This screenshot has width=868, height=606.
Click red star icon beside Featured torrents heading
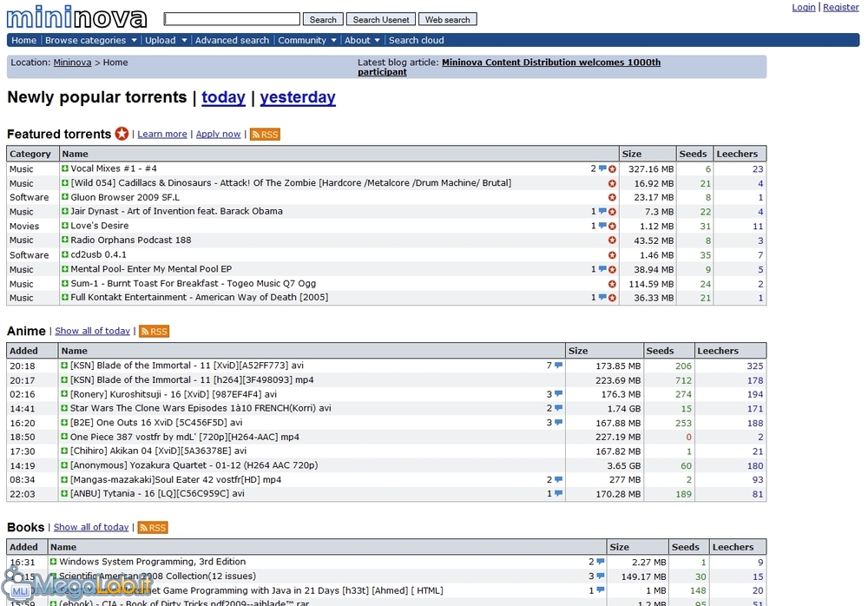coord(122,134)
